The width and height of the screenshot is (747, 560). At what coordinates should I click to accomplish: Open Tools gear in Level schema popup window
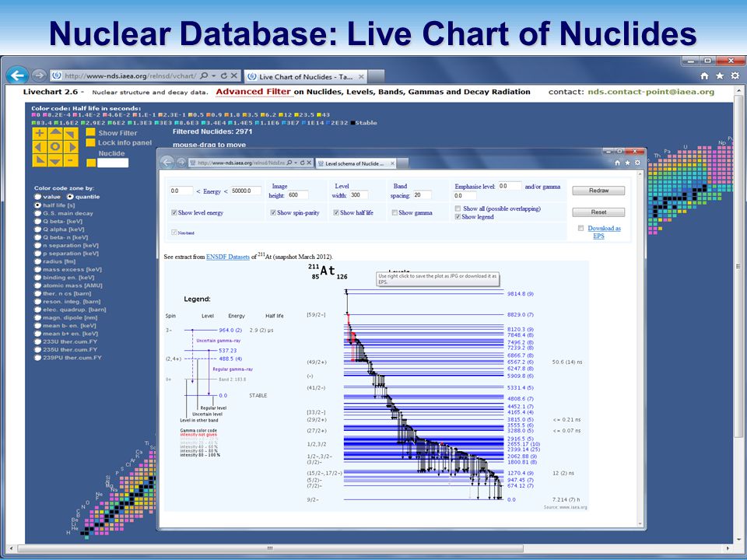coord(637,163)
